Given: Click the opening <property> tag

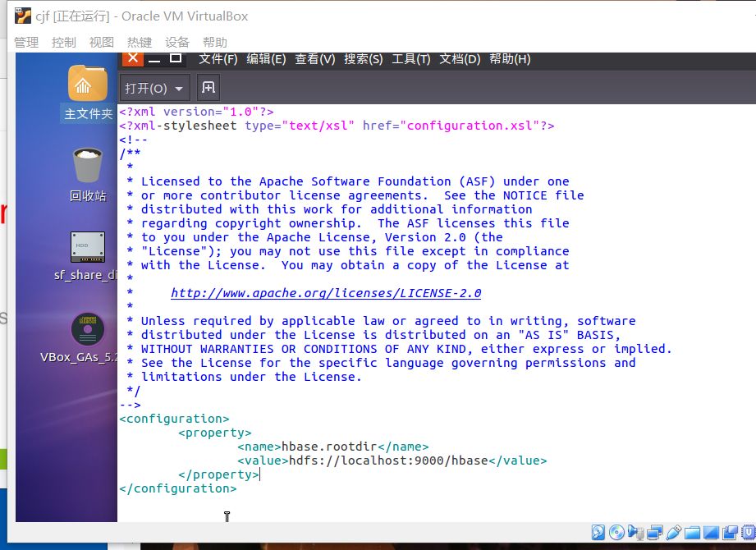Looking at the screenshot, I should tap(214, 433).
